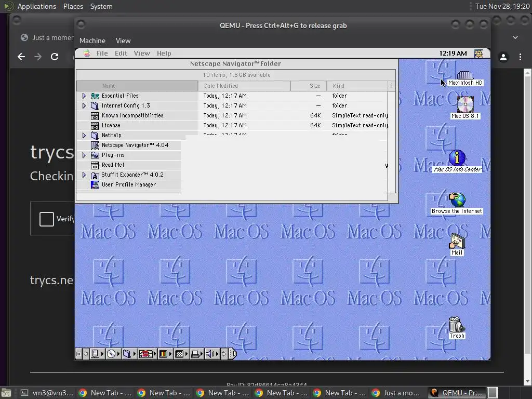Sort list by Kind column

pyautogui.click(x=357, y=86)
